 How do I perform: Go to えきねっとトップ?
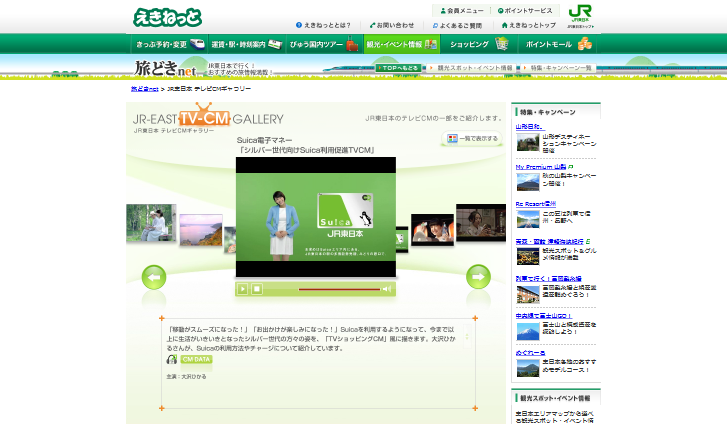pyautogui.click(x=529, y=25)
